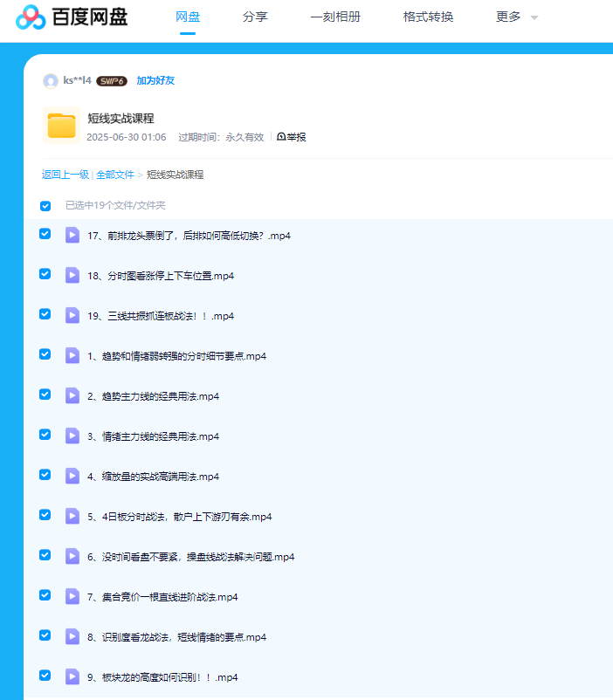The image size is (613, 700).
Task: Uncheck file 19、三线共振抓连板战法
Action: 45,314
